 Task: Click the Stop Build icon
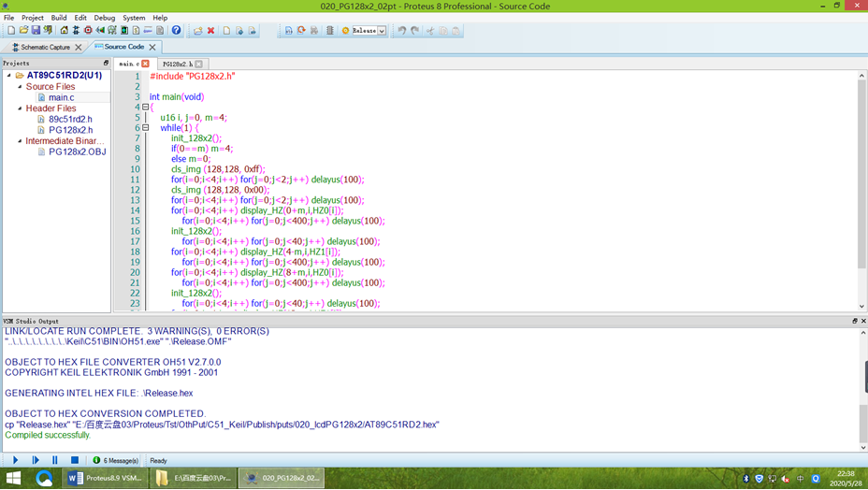pyautogui.click(x=314, y=31)
